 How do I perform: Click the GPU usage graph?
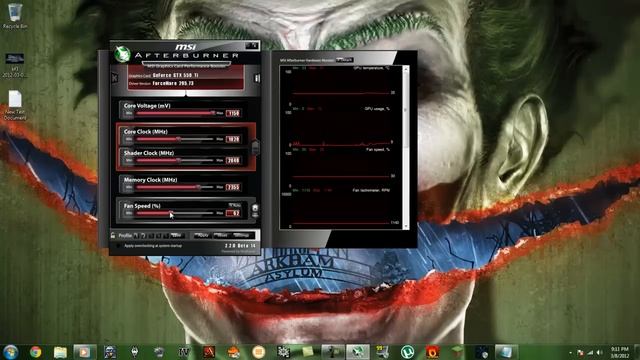[341, 127]
